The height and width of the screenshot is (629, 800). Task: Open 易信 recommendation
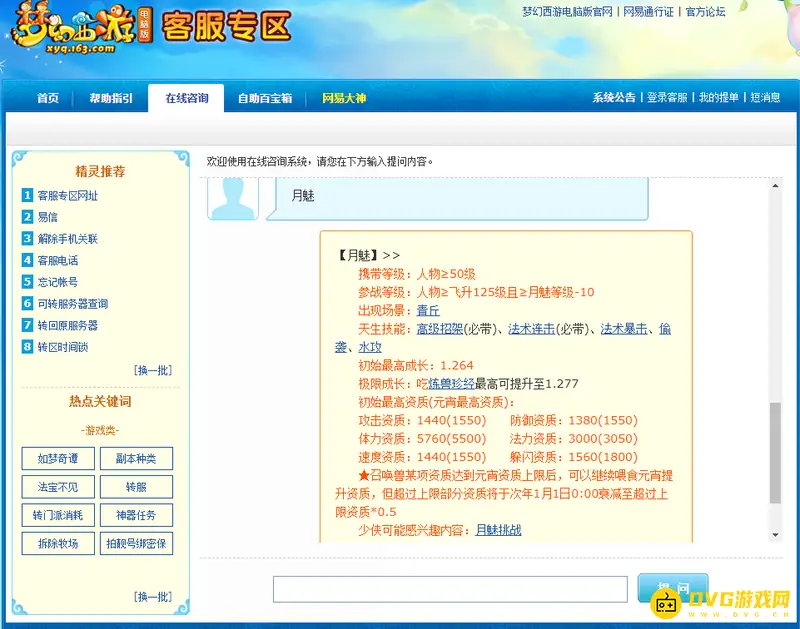(x=47, y=217)
